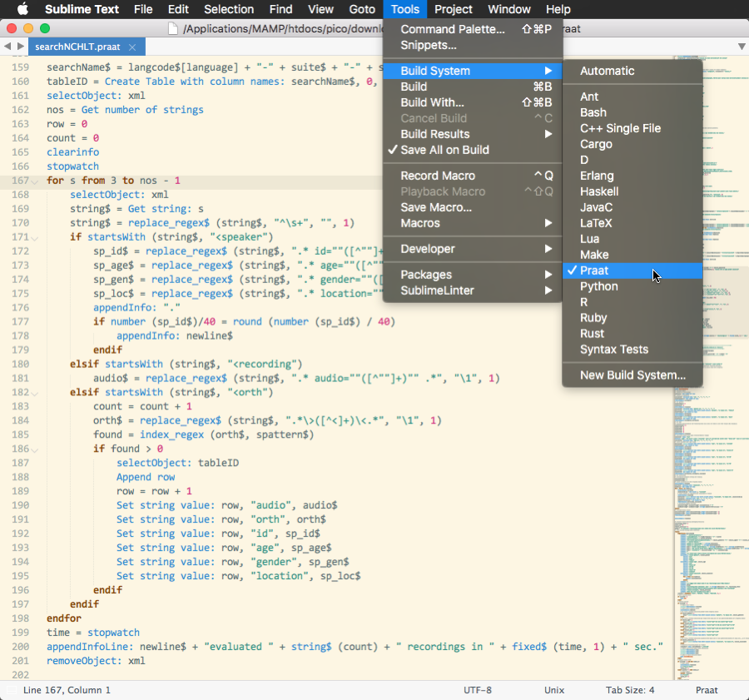Click New Build System... entry
Viewport: 749px width, 700px height.
tap(632, 375)
